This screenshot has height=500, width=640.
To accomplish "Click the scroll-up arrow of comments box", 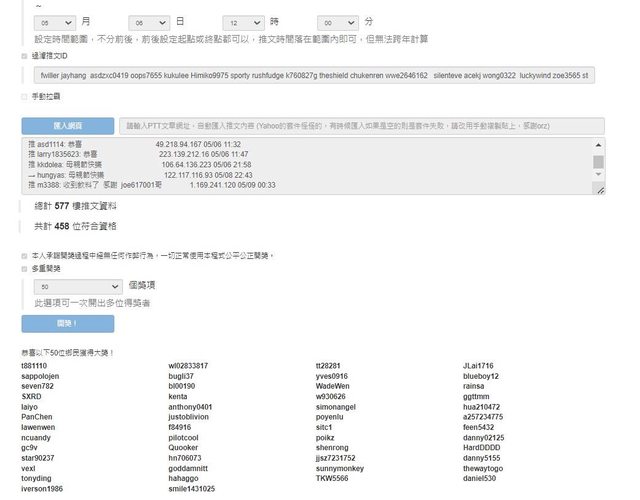I will (598, 146).
